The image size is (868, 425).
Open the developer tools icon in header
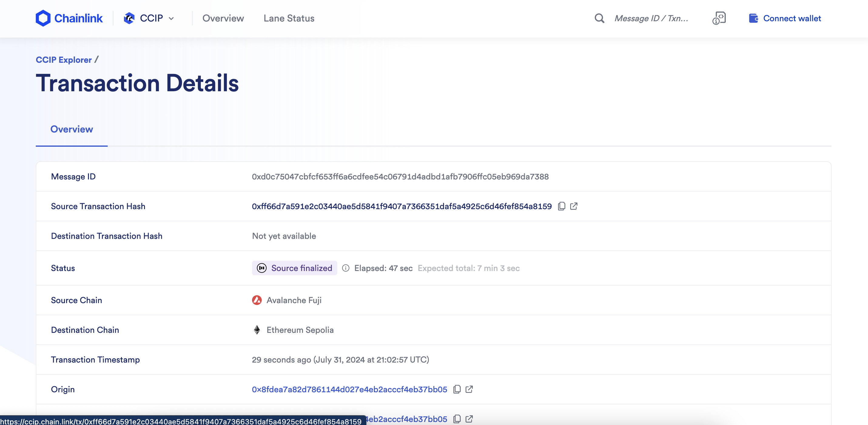pyautogui.click(x=719, y=18)
